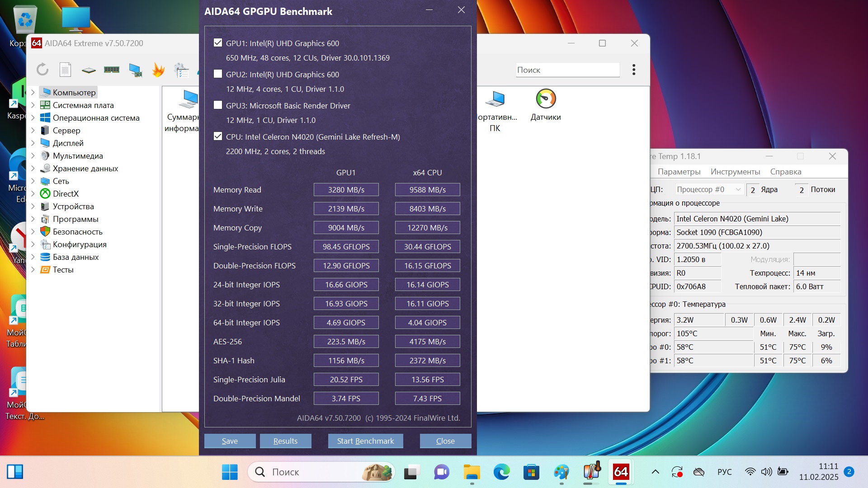Open the widgets icon at taskbar left
This screenshot has height=488, width=868.
(x=15, y=472)
